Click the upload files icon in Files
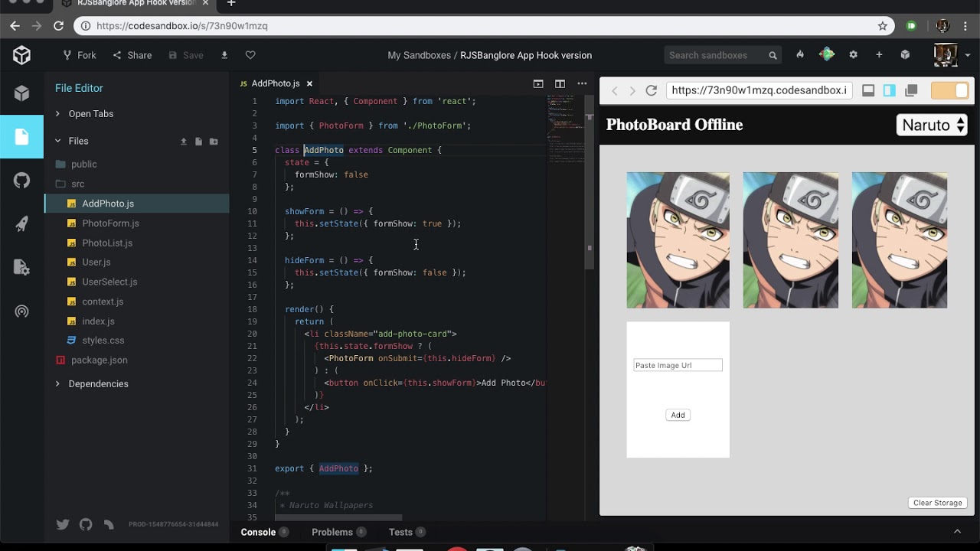This screenshot has height=551, width=980. point(184,142)
